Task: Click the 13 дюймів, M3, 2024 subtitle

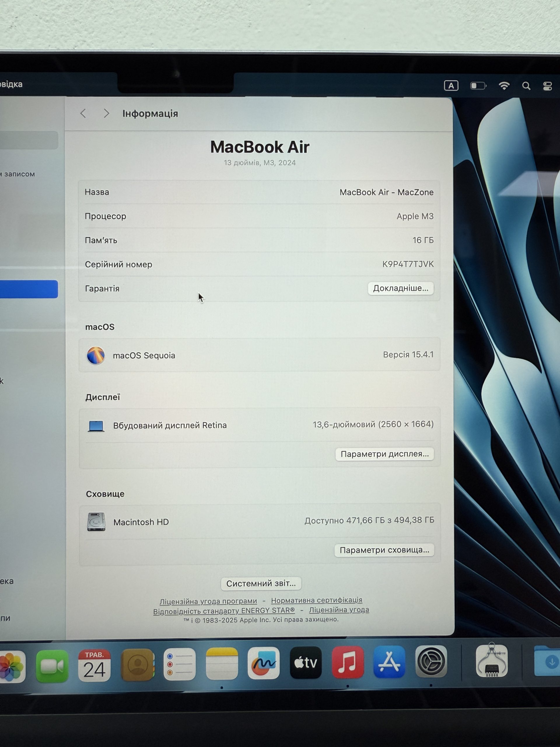Action: point(260,163)
